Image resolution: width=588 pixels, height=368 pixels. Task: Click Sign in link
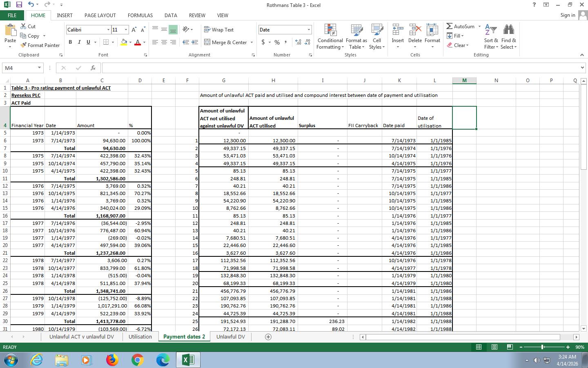[x=568, y=15]
